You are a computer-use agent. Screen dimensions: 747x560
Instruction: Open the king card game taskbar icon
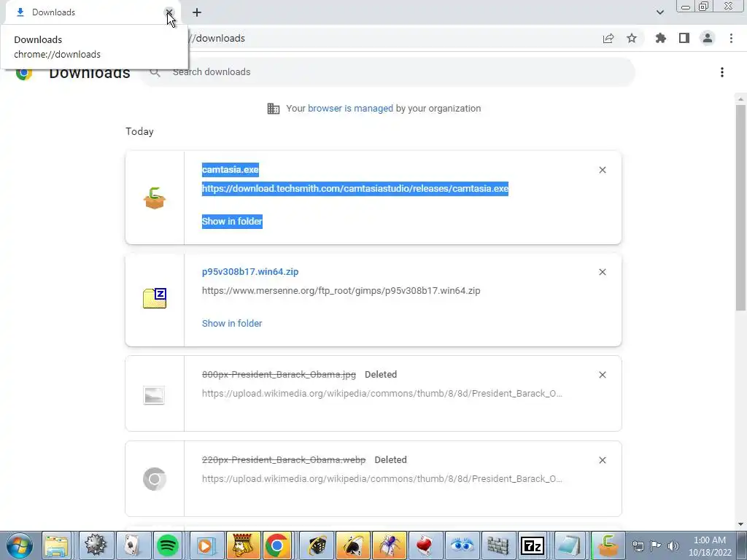(242, 545)
